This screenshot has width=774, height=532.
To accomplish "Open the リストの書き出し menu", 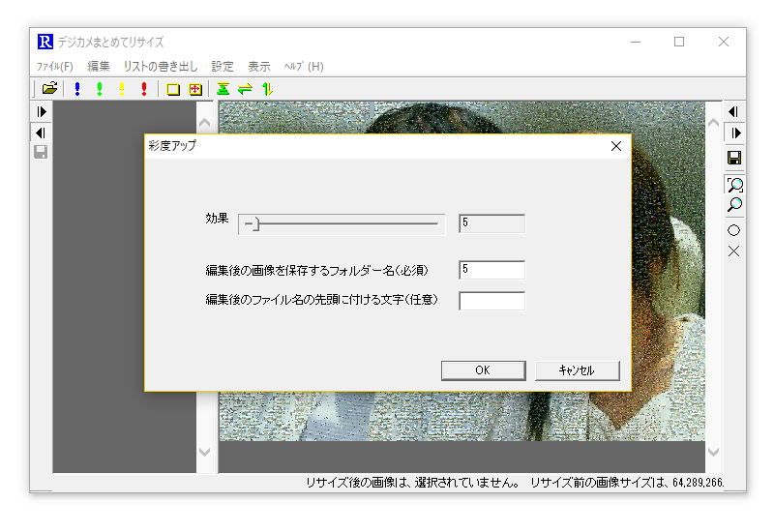I will [161, 67].
